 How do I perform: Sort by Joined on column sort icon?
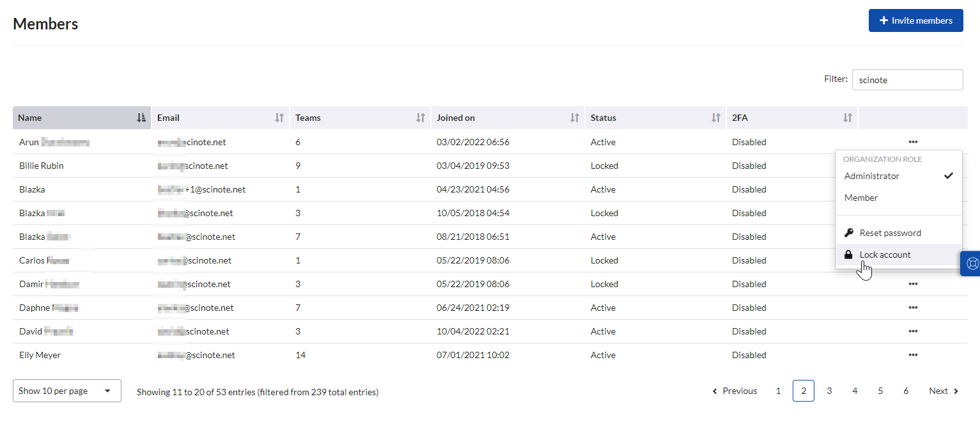point(575,118)
